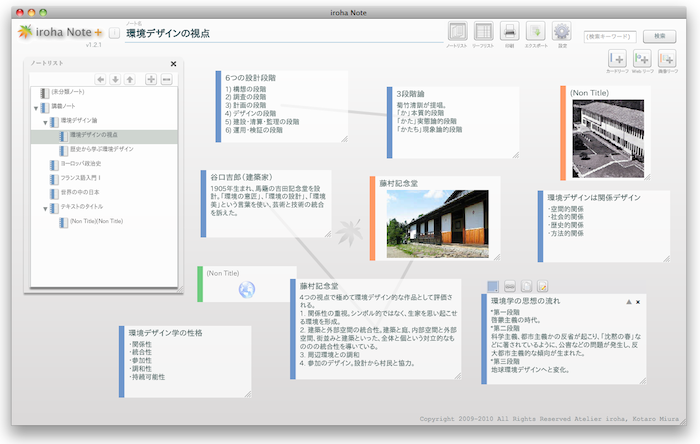Add a new Web リーフ

click(642, 58)
